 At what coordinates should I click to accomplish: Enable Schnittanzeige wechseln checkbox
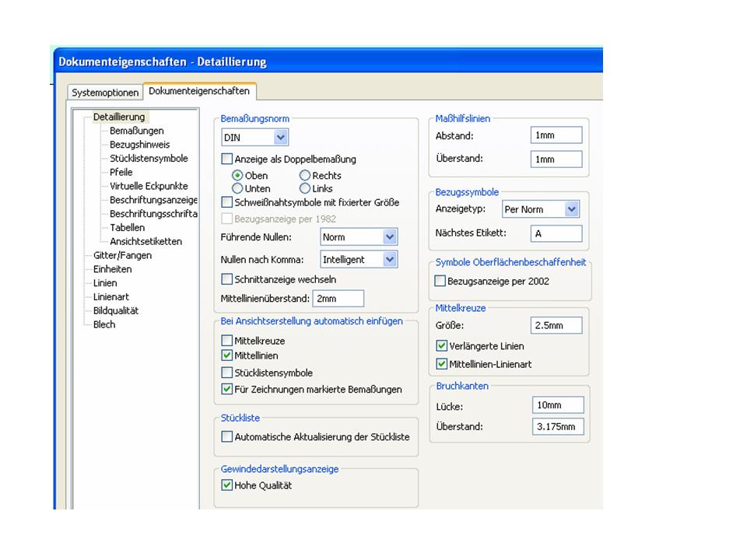pos(227,278)
